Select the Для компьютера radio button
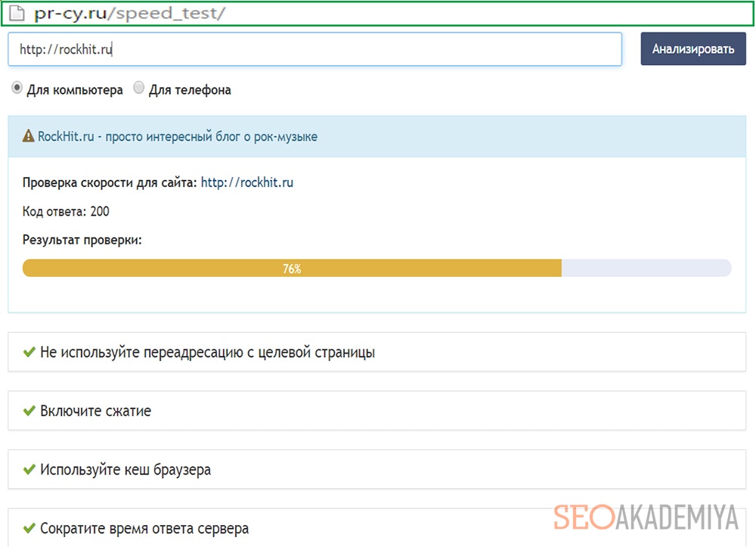Screen dimensions: 756x547 (17, 88)
